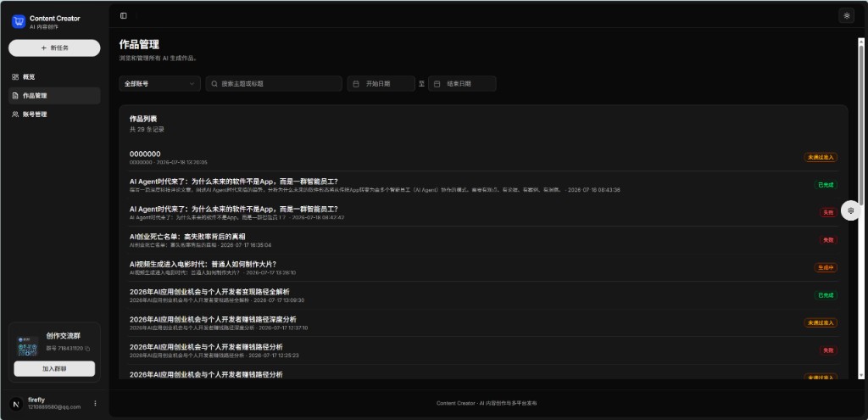Open AI Agent时代来了 entry dated 08:42:42
Image resolution: width=868 pixels, height=420 pixels.
tap(483, 213)
